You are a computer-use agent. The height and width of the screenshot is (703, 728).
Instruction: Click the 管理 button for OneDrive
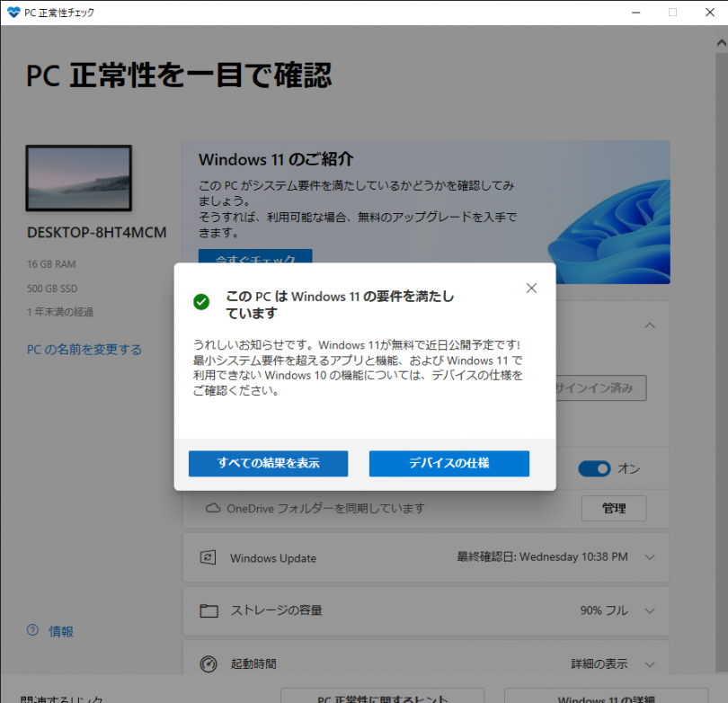click(x=614, y=509)
